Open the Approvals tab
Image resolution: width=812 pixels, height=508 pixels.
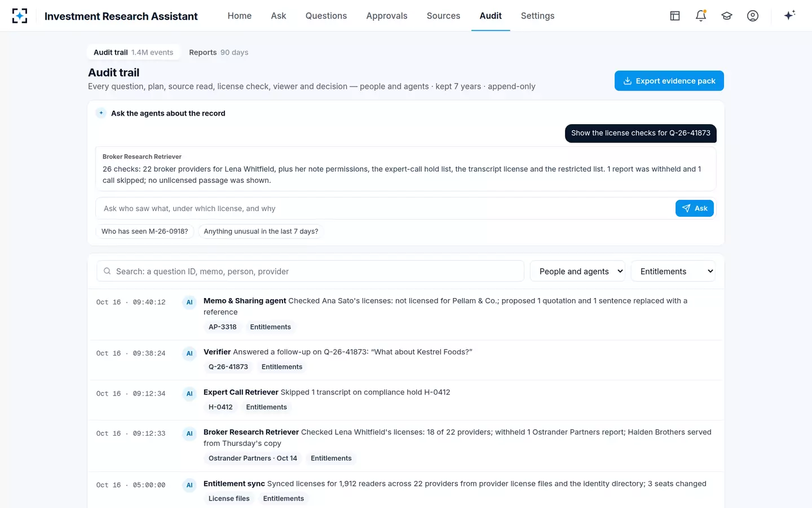pyautogui.click(x=387, y=16)
